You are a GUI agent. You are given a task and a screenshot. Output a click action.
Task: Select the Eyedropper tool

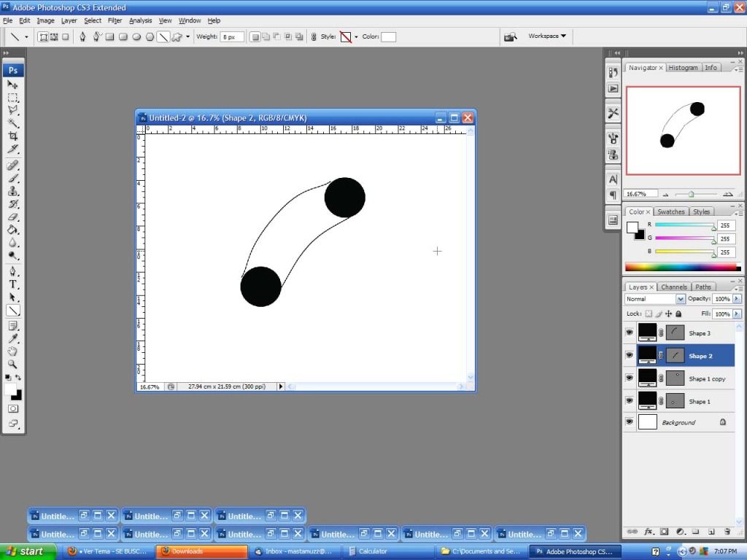(13, 338)
